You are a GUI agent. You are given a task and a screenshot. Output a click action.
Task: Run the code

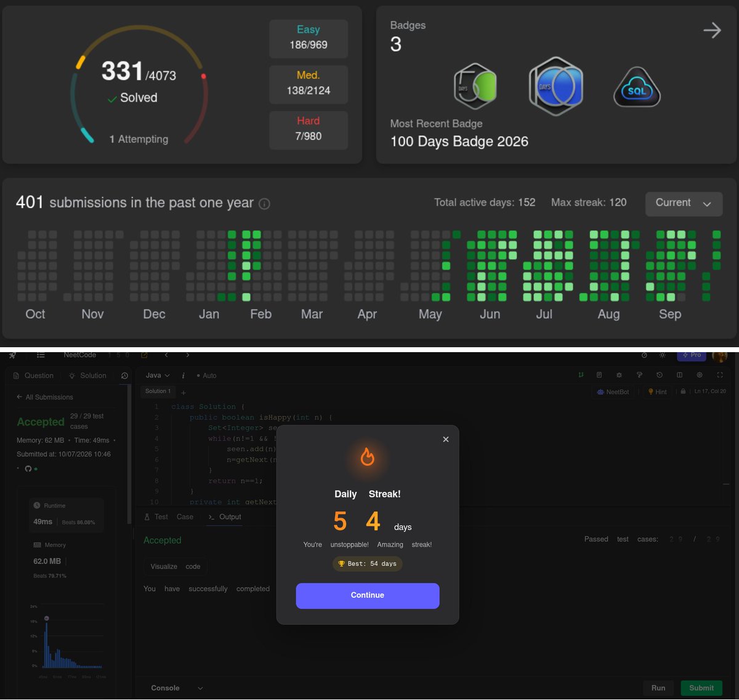click(x=658, y=688)
